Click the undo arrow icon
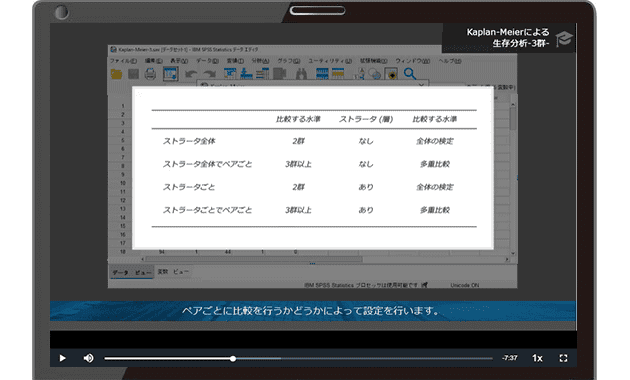This screenshot has width=630, height=380. (x=191, y=74)
